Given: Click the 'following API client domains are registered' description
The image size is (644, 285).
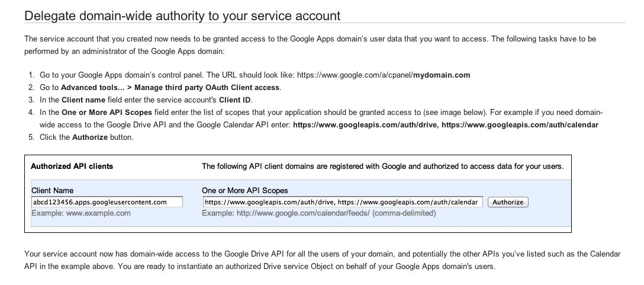Looking at the screenshot, I should [x=382, y=166].
